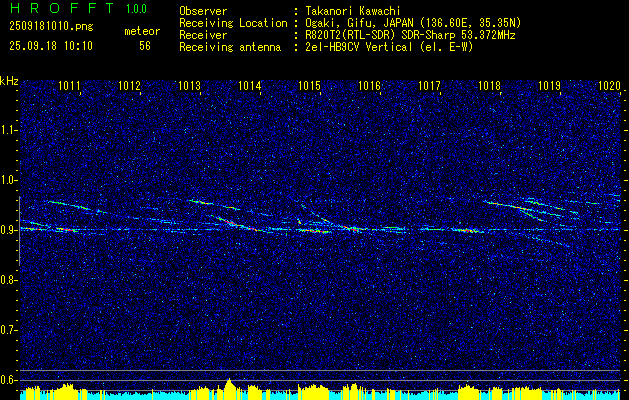Click the 0.7 frequency axis label
Viewport: 629px width, 400px height.
coord(8,330)
